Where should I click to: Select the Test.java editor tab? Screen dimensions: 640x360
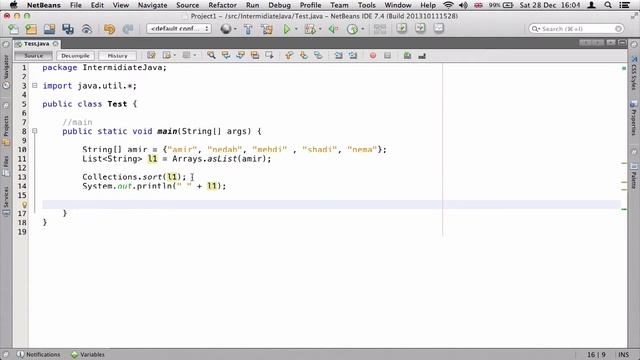(x=36, y=44)
